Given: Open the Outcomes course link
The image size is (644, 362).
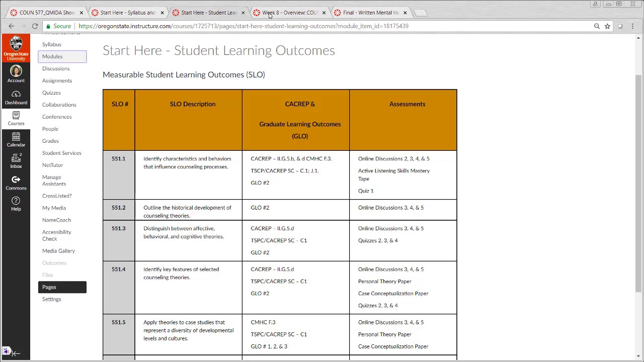Looking at the screenshot, I should (54, 263).
